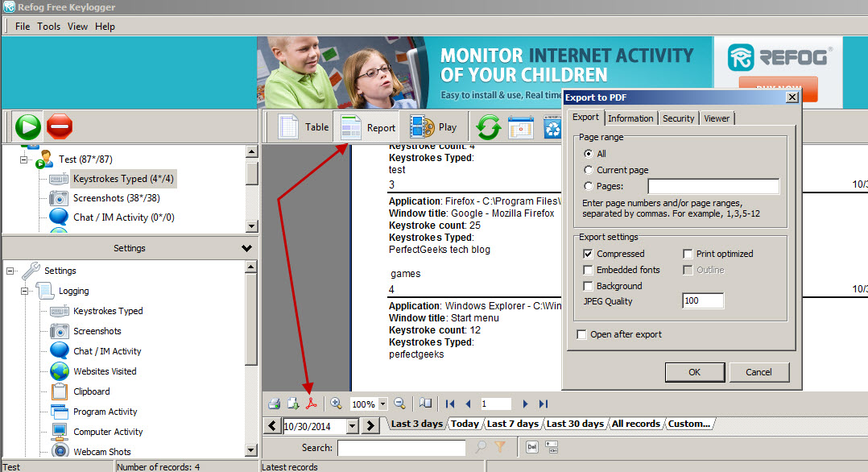Open the Tools menu
The width and height of the screenshot is (868, 472).
pyautogui.click(x=48, y=27)
